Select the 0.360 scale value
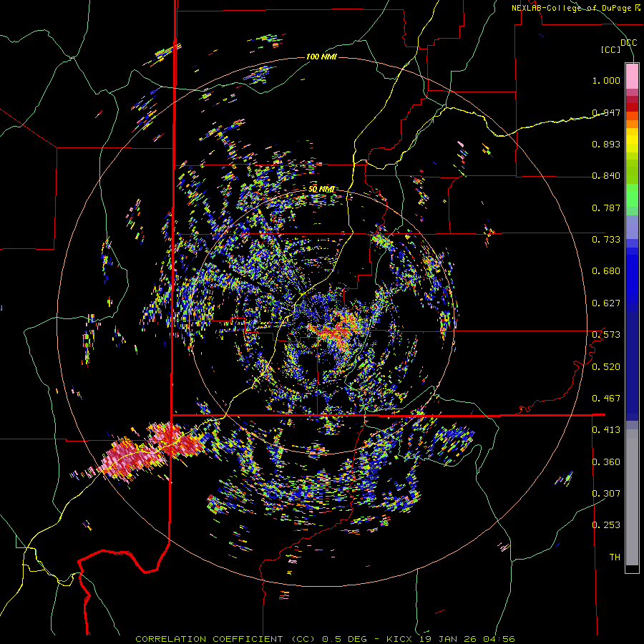The image size is (644, 644). tap(606, 462)
